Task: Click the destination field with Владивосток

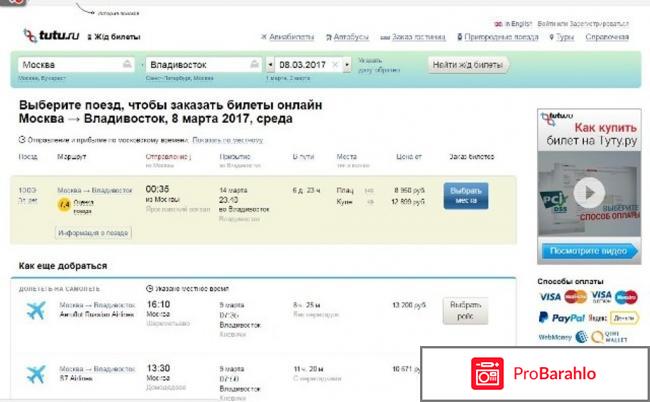Action: tap(203, 65)
